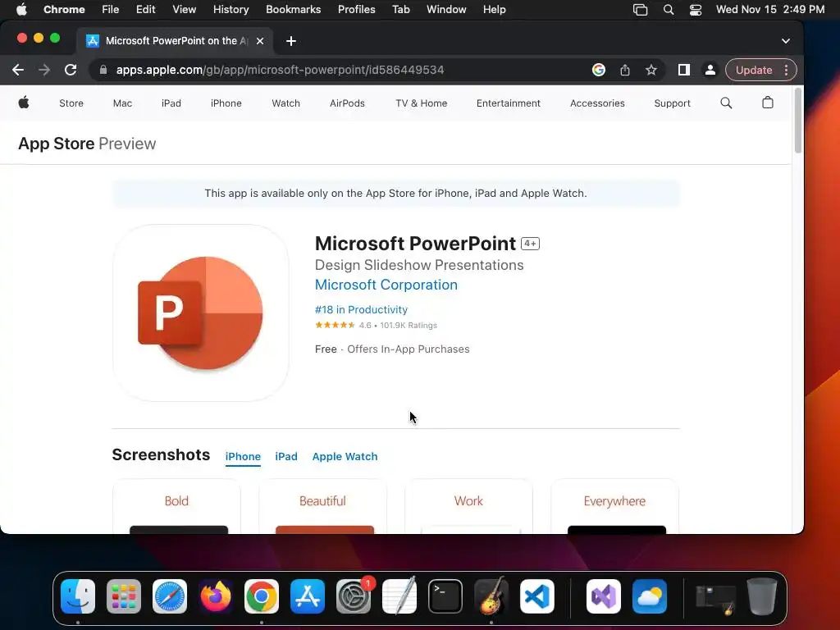This screenshot has height=630, width=840.
Task: Click the Apple logo in site navigation
Action: [24, 103]
